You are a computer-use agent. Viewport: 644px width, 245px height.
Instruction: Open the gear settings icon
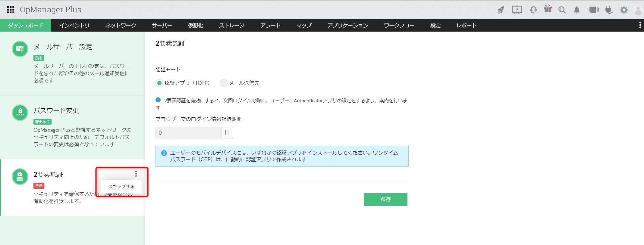tap(624, 10)
